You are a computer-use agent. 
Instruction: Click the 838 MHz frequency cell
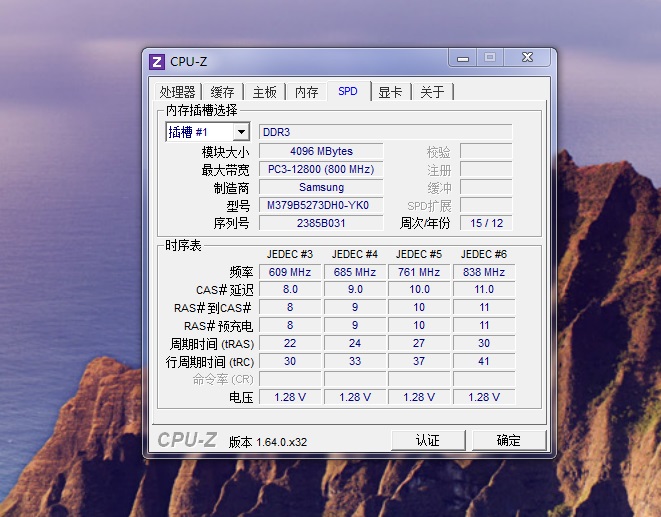coord(484,272)
